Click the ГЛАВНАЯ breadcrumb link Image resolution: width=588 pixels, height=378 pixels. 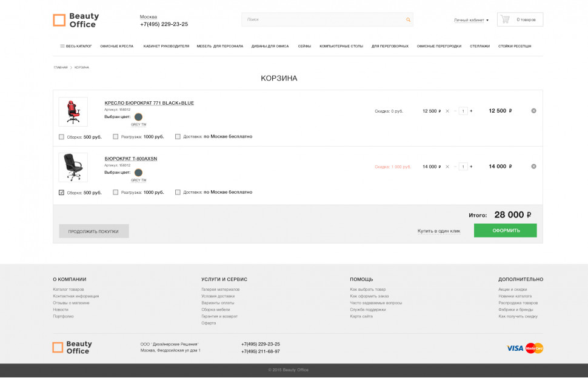coord(61,67)
